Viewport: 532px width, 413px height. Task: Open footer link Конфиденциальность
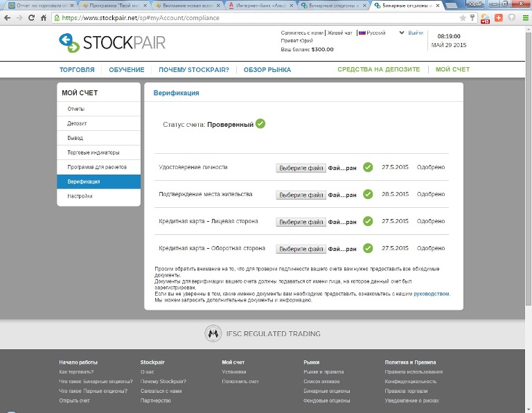(x=411, y=381)
